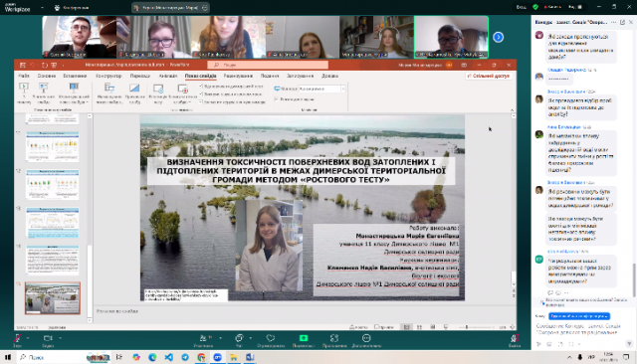
Task: Toggle Use timings checkbox
Action: tap(201, 93)
